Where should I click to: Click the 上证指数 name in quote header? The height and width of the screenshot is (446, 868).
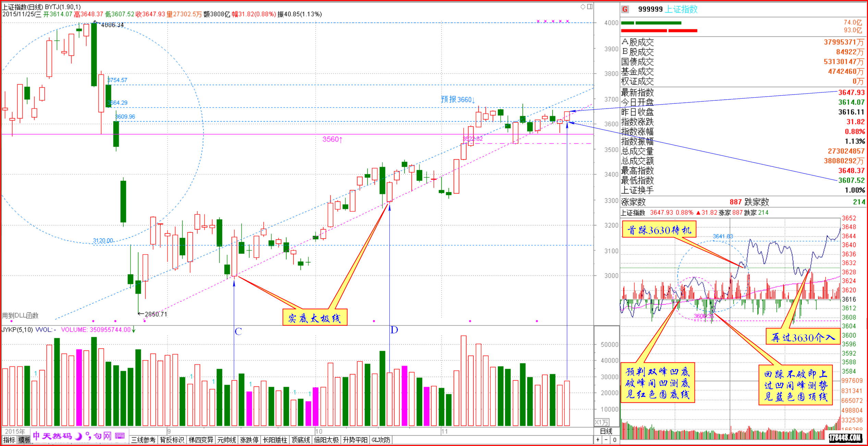coord(681,9)
